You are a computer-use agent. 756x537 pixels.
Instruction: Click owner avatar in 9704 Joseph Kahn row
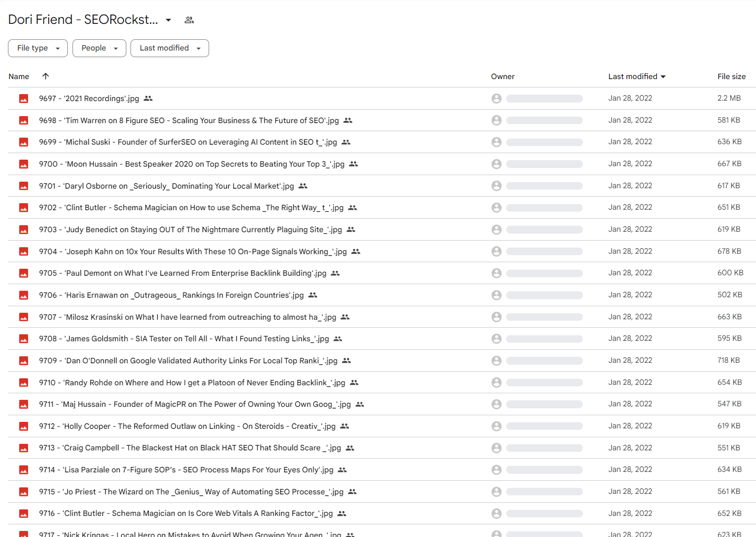pos(496,251)
